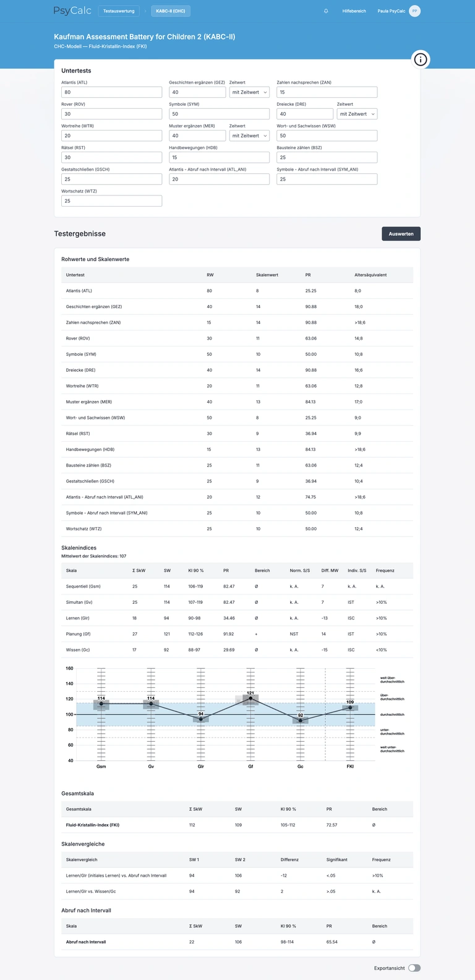
Task: Select the Lernen/Glr vs. Wissen/Gc comparison row
Action: (x=237, y=892)
